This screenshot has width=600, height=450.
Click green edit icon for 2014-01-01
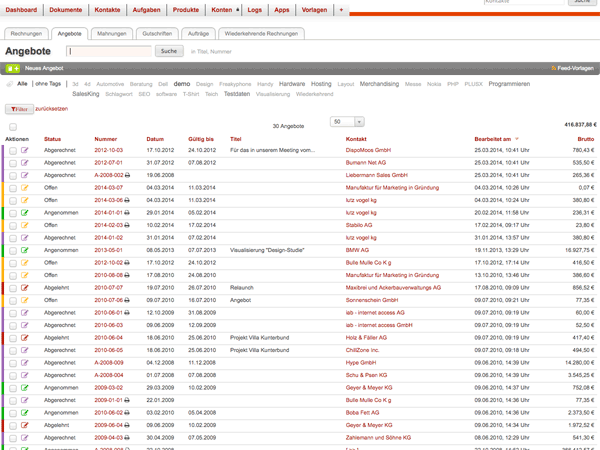pos(24,213)
